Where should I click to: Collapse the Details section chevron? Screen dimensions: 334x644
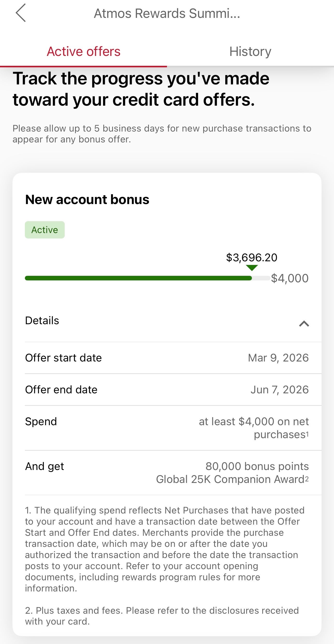[303, 324]
